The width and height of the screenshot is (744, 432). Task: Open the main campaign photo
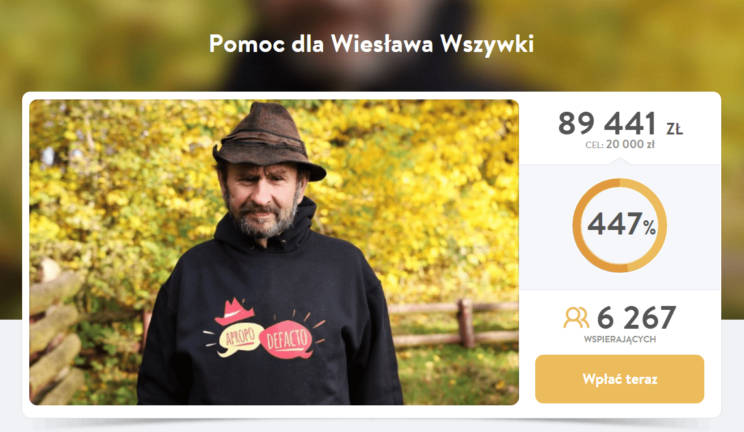pyautogui.click(x=274, y=252)
